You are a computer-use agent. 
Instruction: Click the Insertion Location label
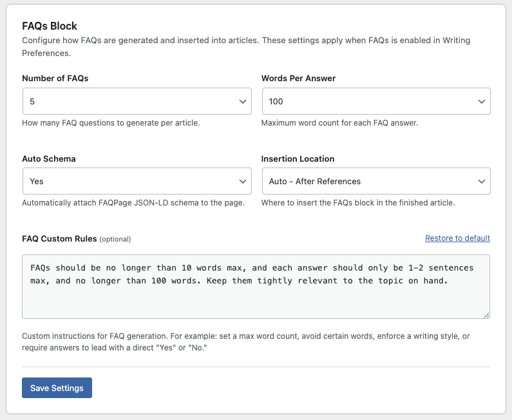(298, 158)
